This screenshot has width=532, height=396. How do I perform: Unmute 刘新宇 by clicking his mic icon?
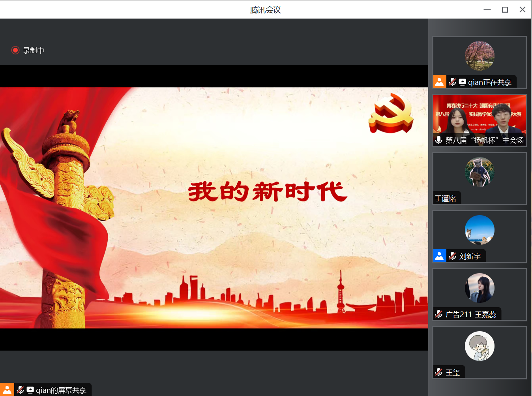452,256
